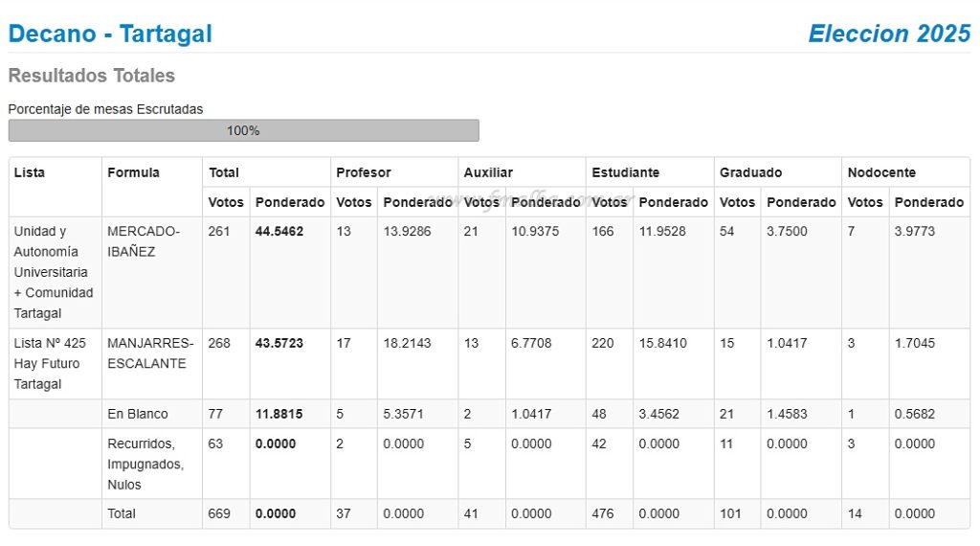Click the Lista Nº 425 Hay Futuro Tartagal cell
Viewport: 980px width, 546px height.
50,363
